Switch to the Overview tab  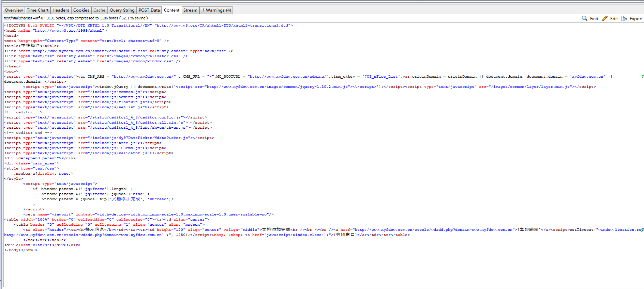[x=14, y=10]
